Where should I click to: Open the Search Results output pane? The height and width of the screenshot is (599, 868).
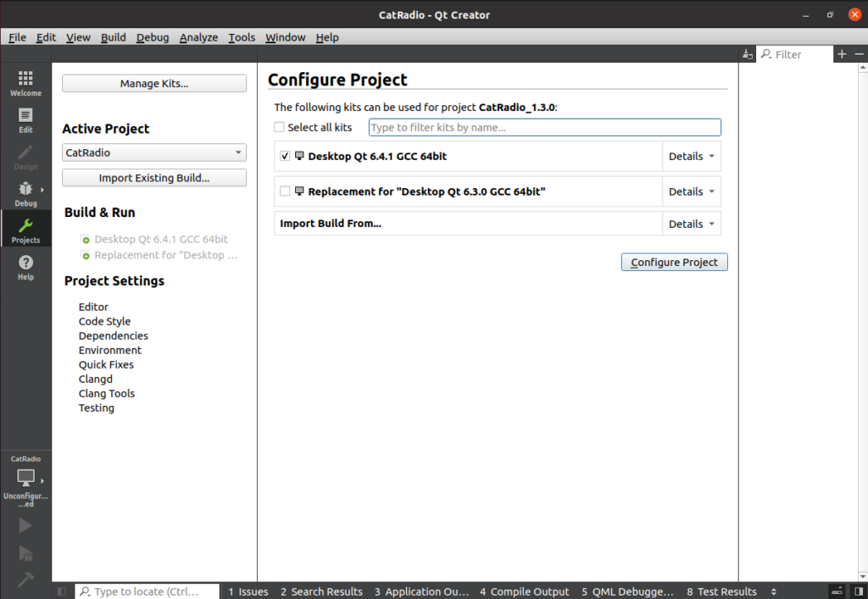(x=321, y=592)
